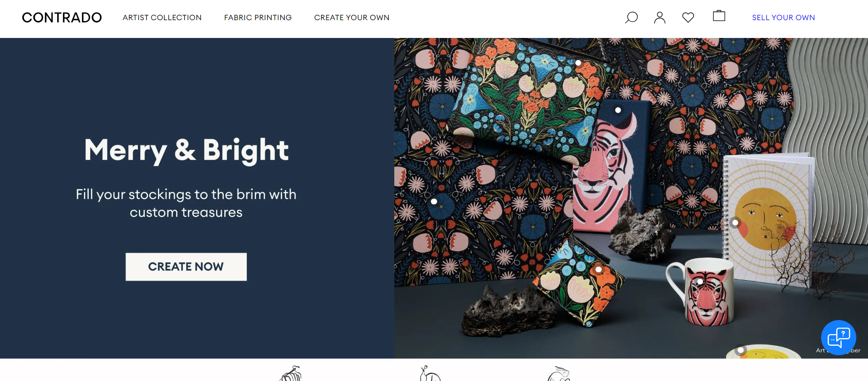Click the CONTRADO logo

62,18
